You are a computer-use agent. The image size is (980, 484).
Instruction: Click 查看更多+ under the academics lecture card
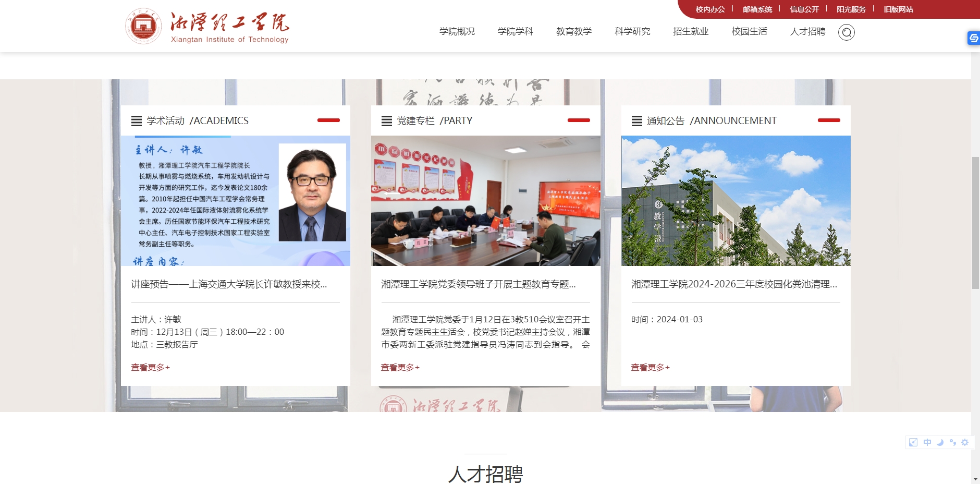150,367
